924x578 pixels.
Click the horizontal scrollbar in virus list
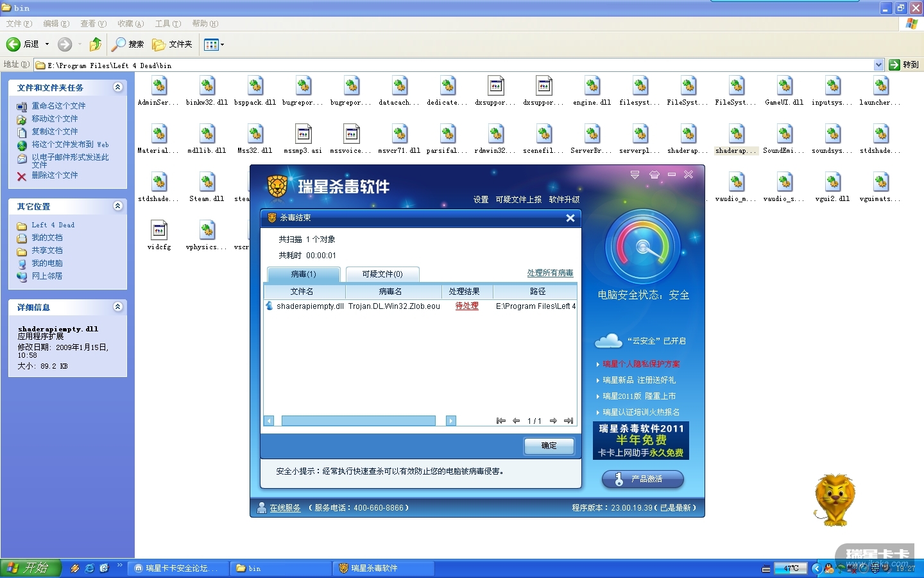click(359, 421)
